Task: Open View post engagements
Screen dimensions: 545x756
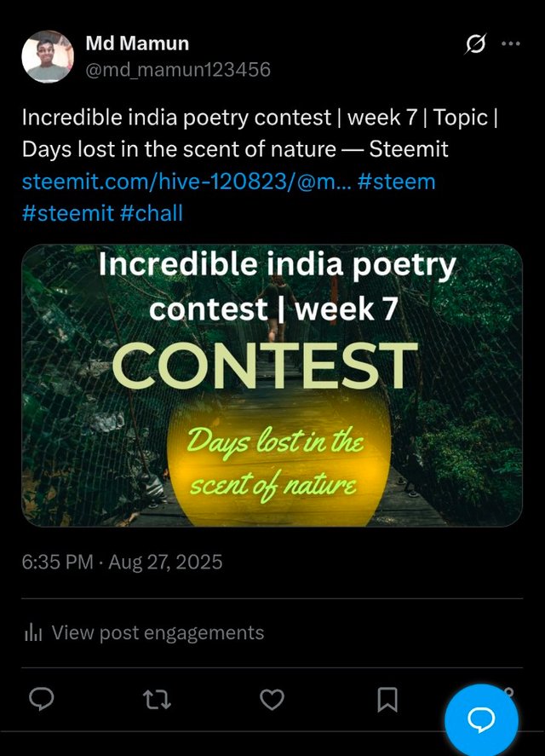Action: pos(158,632)
